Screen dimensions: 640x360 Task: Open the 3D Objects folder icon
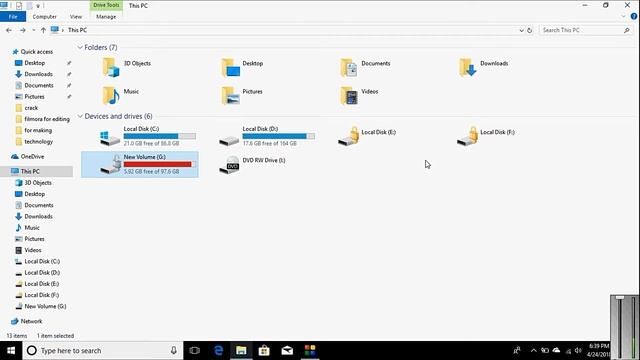pos(111,67)
